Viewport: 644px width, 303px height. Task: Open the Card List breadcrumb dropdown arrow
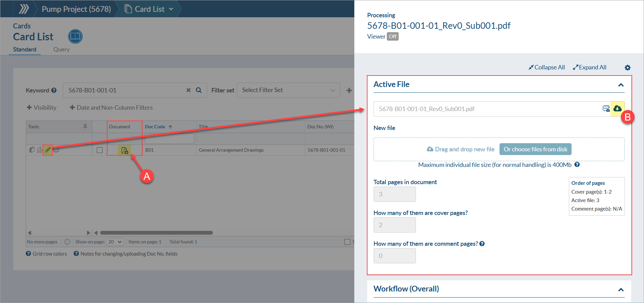coord(171,9)
